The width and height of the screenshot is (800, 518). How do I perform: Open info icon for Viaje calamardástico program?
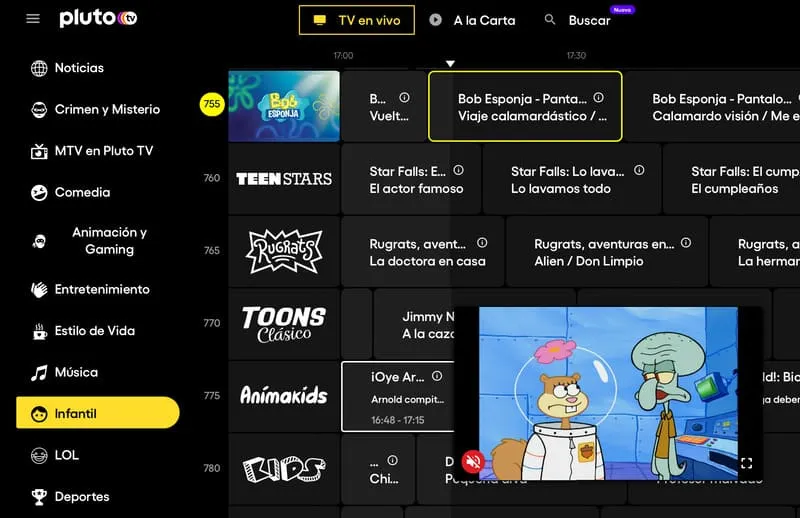pyautogui.click(x=598, y=97)
